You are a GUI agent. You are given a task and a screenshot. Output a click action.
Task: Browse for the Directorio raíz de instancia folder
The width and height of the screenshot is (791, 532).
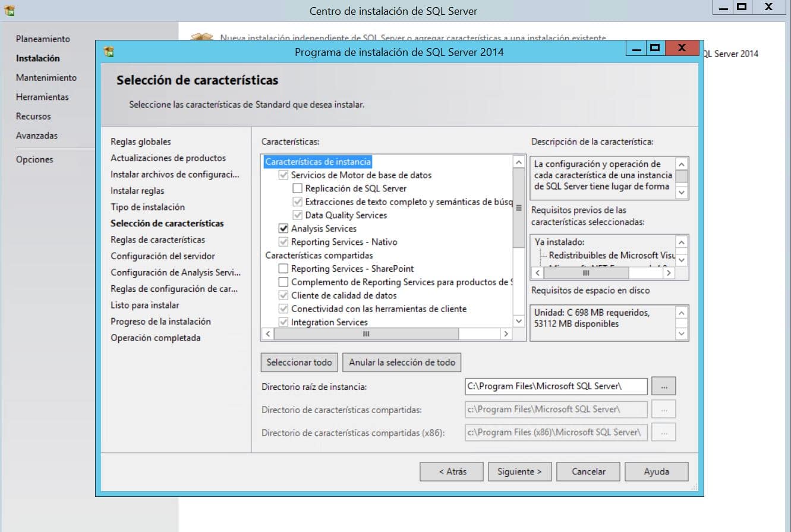click(x=664, y=386)
